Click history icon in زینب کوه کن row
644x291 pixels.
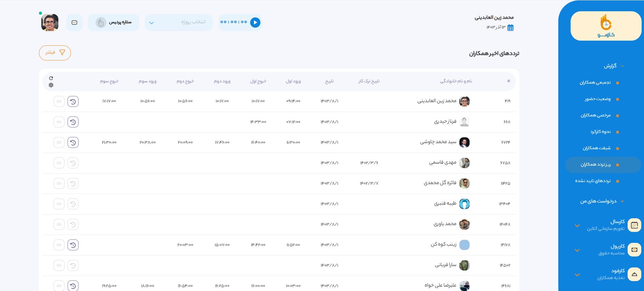click(73, 245)
